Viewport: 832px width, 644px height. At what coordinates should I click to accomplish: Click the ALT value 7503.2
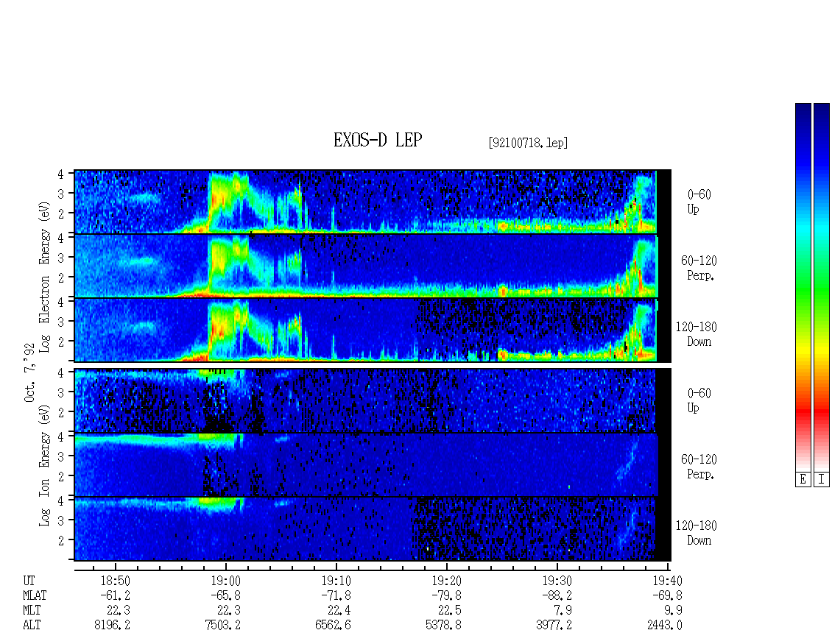click(223, 626)
